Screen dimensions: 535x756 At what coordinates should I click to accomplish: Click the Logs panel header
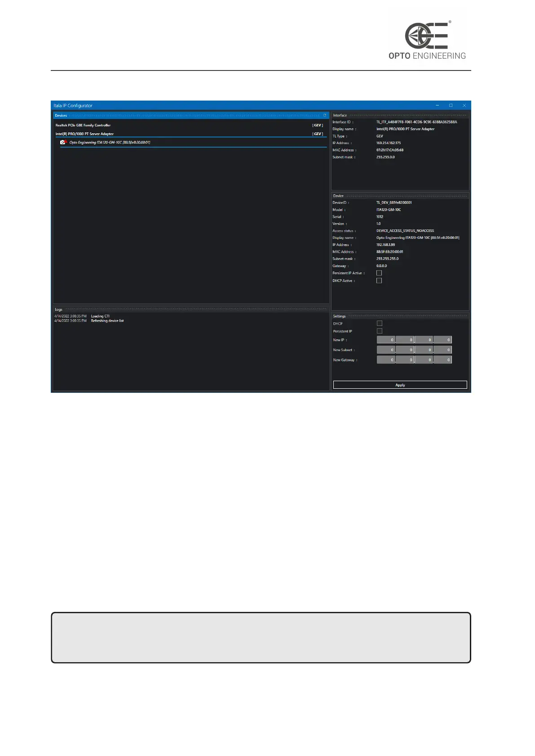(191, 309)
